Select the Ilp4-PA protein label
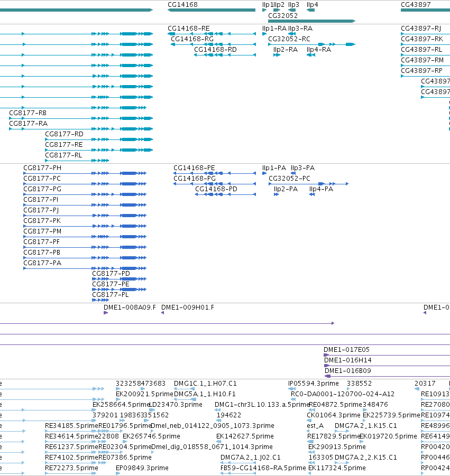Viewport: 450px width, 476px height. (x=321, y=189)
